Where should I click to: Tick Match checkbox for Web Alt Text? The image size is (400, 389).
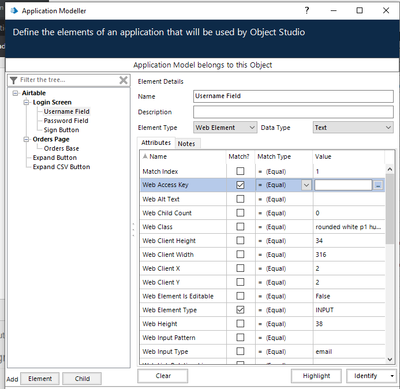[x=240, y=199]
